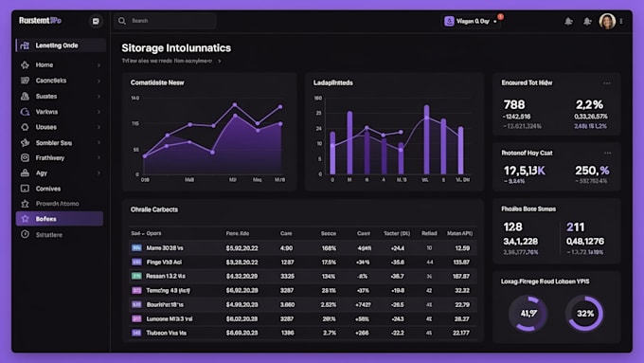Expand the Uouses chevron
Screen dimensions: 644x363
click(x=98, y=127)
